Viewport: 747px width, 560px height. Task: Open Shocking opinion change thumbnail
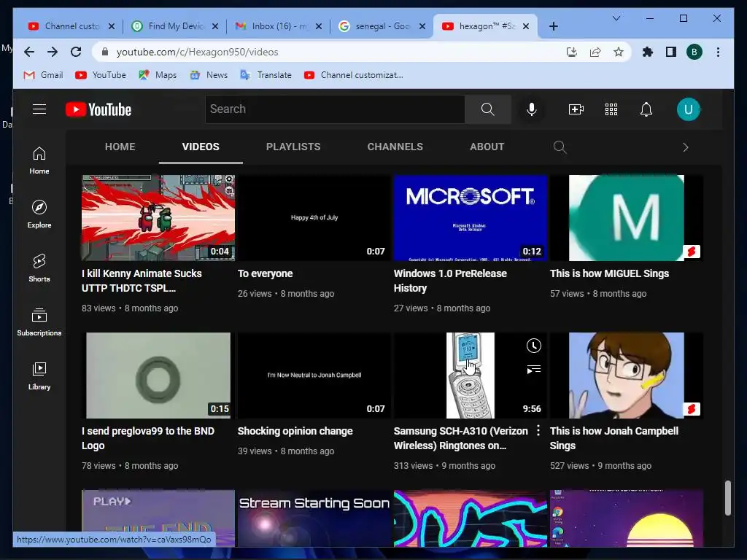[314, 376]
